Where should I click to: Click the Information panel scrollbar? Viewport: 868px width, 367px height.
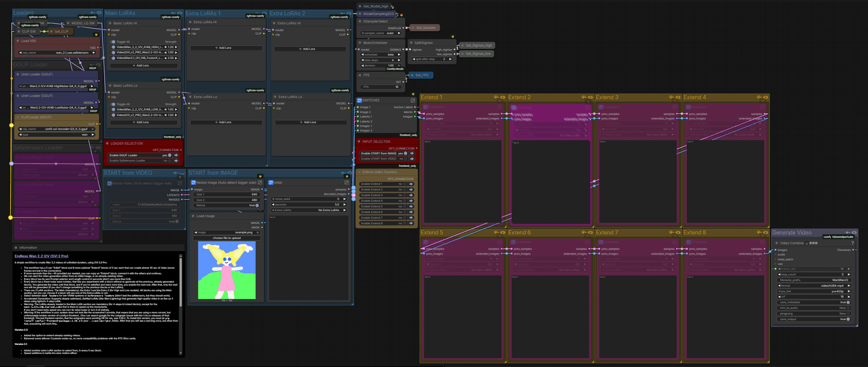tap(181, 304)
